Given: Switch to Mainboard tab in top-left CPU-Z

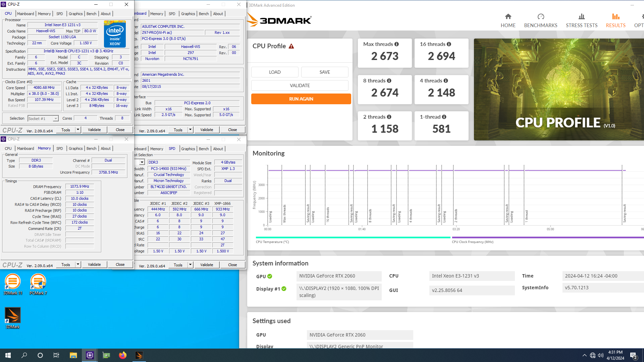Looking at the screenshot, I should [25, 14].
